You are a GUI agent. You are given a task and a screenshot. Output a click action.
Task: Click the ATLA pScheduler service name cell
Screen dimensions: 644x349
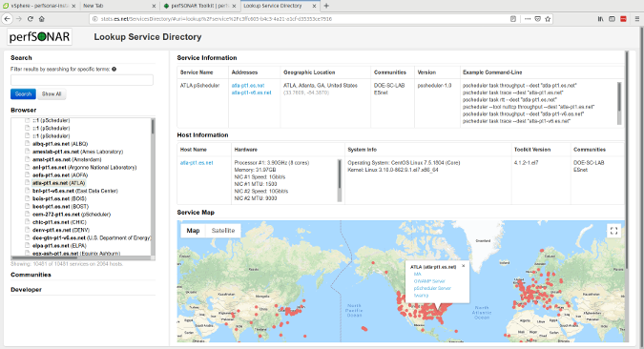(x=200, y=86)
